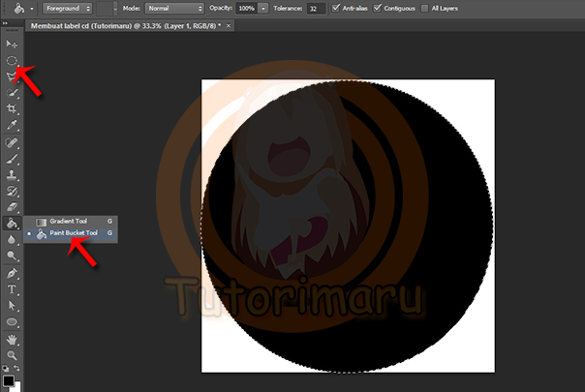
Task: Select the Crop tool
Action: [12, 108]
